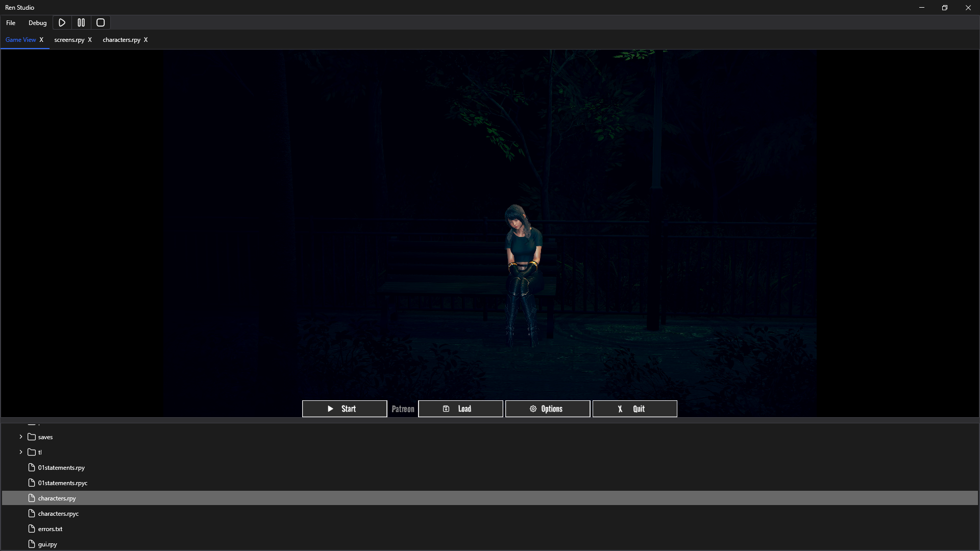Click the Start button in game menu
This screenshot has width=980, height=551.
[345, 409]
